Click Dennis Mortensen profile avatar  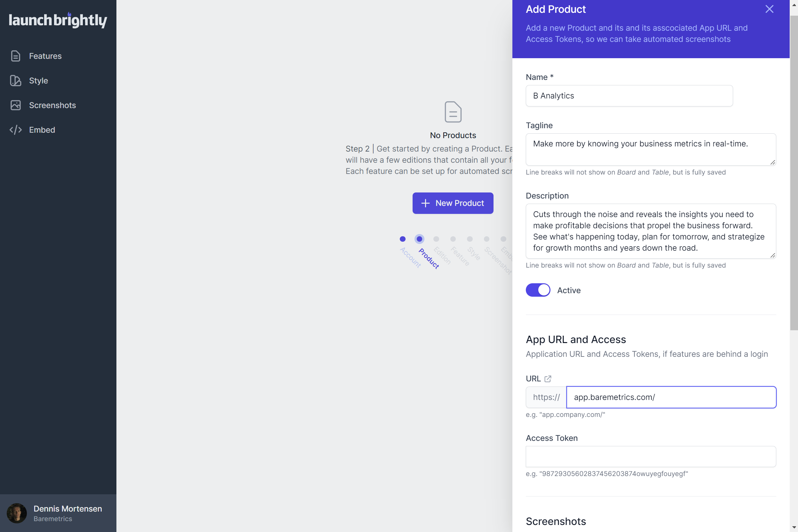[17, 513]
